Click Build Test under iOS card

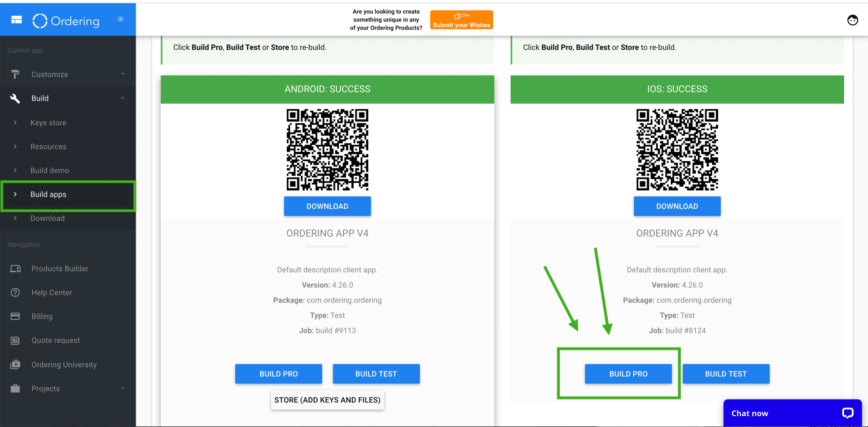point(726,374)
